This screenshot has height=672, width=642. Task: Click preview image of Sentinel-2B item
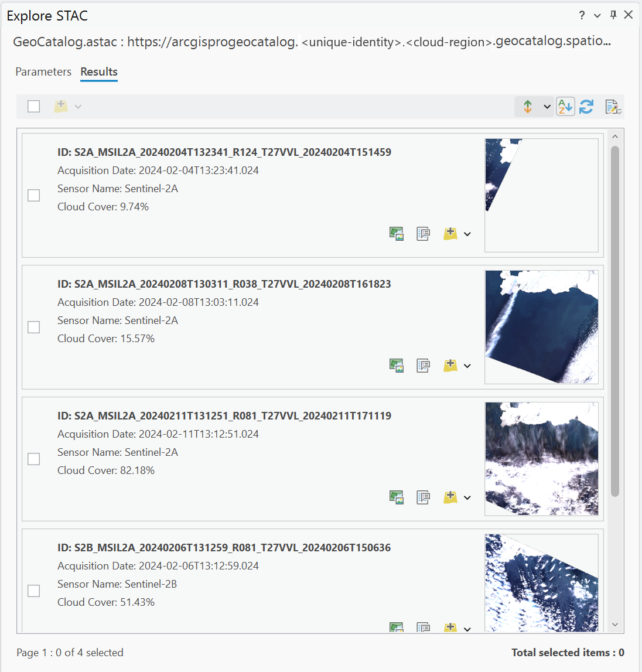pyautogui.click(x=541, y=583)
